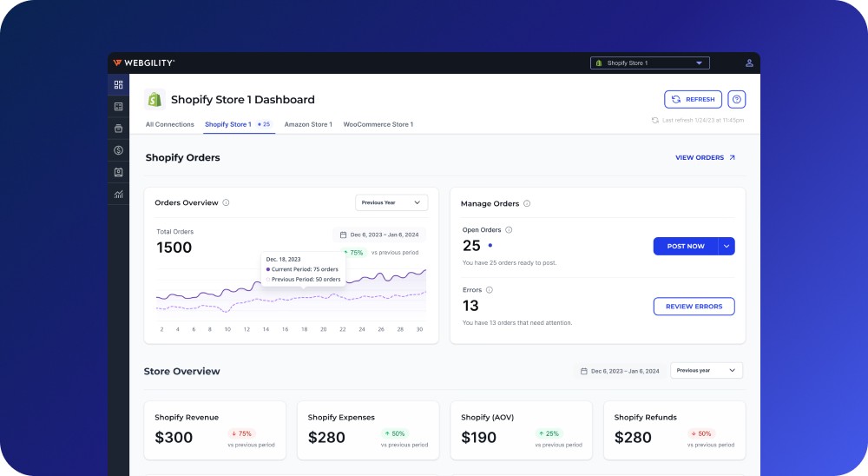The image size is (868, 476).
Task: Click calendar icon in Store Overview date range
Action: 583,371
